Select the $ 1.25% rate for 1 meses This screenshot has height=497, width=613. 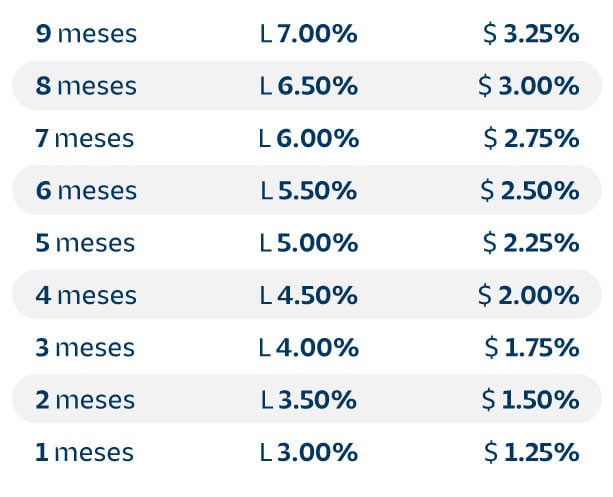point(531,453)
